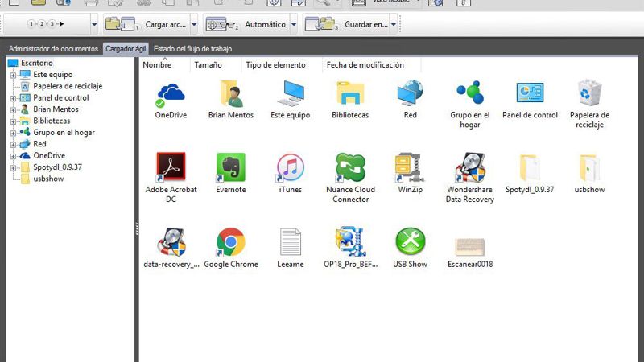Select the Red network icon in the file pane
The width and height of the screenshot is (644, 362).
[x=411, y=93]
